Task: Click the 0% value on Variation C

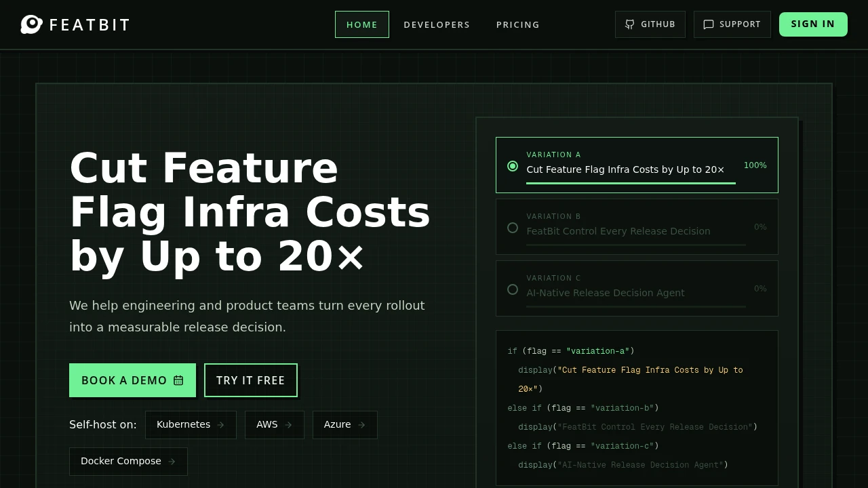Action: point(760,289)
